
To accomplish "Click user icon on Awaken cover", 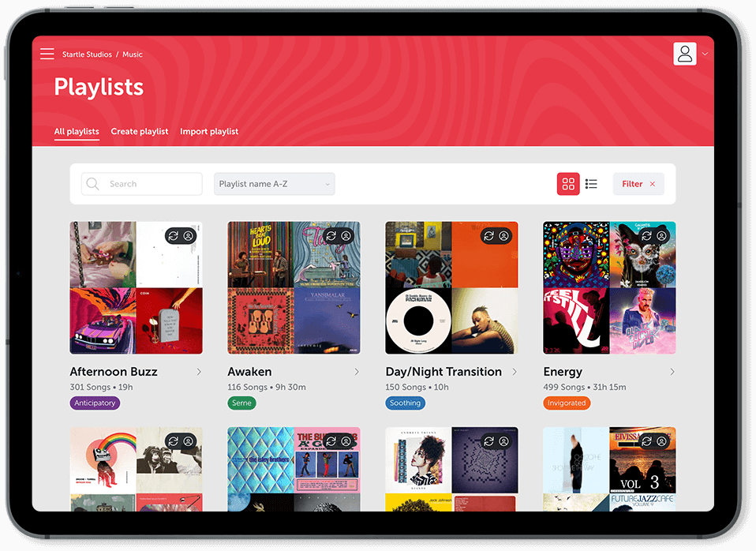I will (346, 236).
